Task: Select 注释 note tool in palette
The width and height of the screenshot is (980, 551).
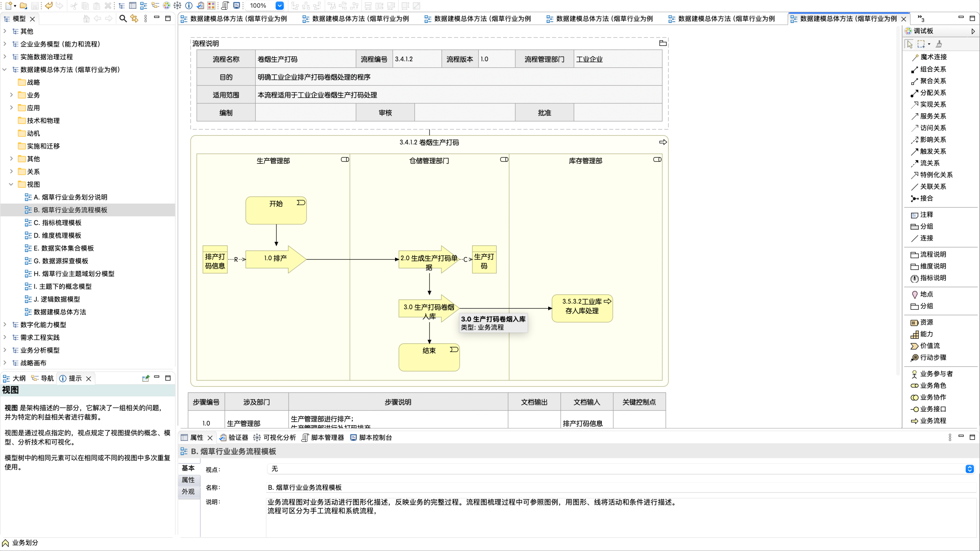Action: coord(922,215)
